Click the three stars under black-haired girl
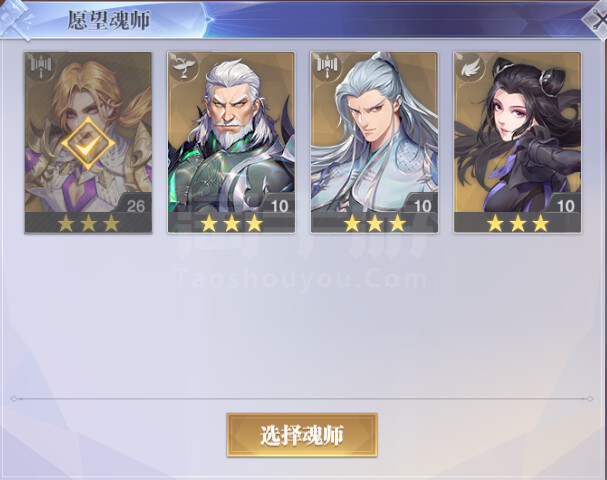607x480 pixels. click(x=518, y=223)
